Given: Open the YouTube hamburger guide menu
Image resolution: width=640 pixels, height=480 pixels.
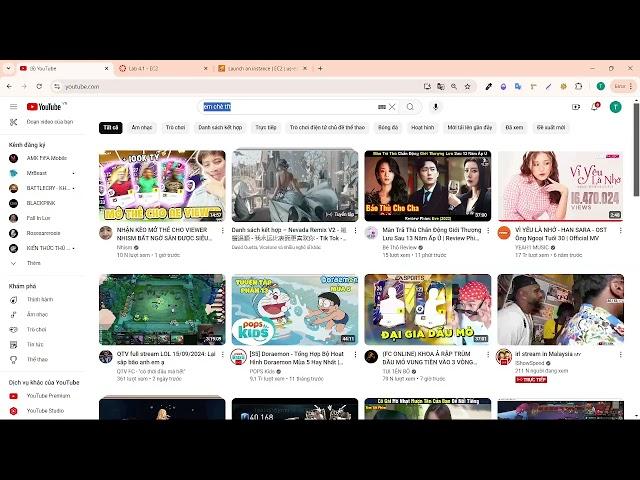Looking at the screenshot, I should 13,107.
